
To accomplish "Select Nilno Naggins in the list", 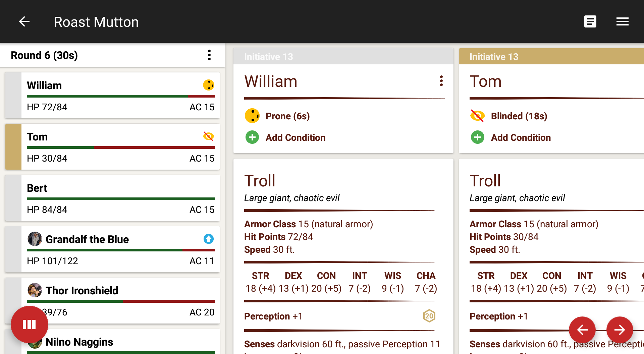I will (113, 342).
